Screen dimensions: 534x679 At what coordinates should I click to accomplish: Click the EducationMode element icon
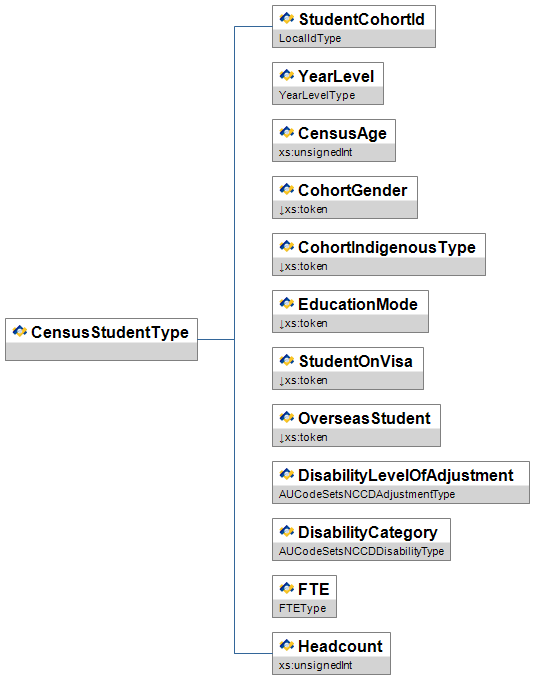[287, 304]
